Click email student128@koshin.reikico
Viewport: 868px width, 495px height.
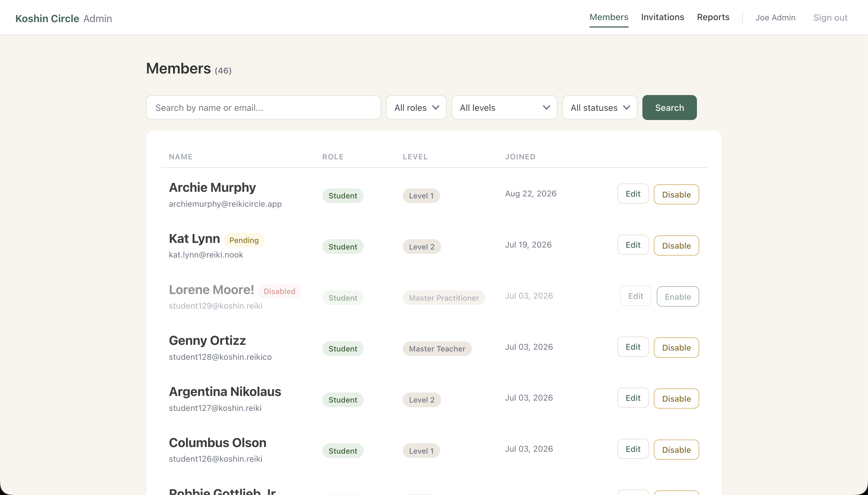click(220, 357)
